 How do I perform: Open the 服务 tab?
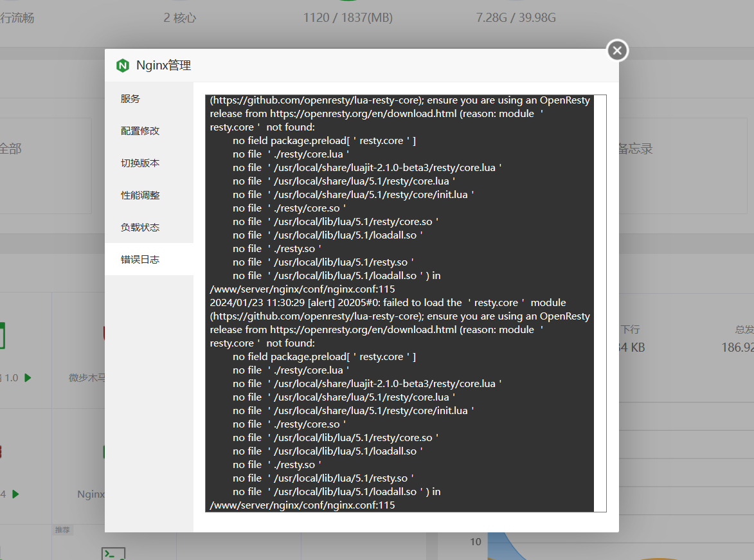coord(149,98)
